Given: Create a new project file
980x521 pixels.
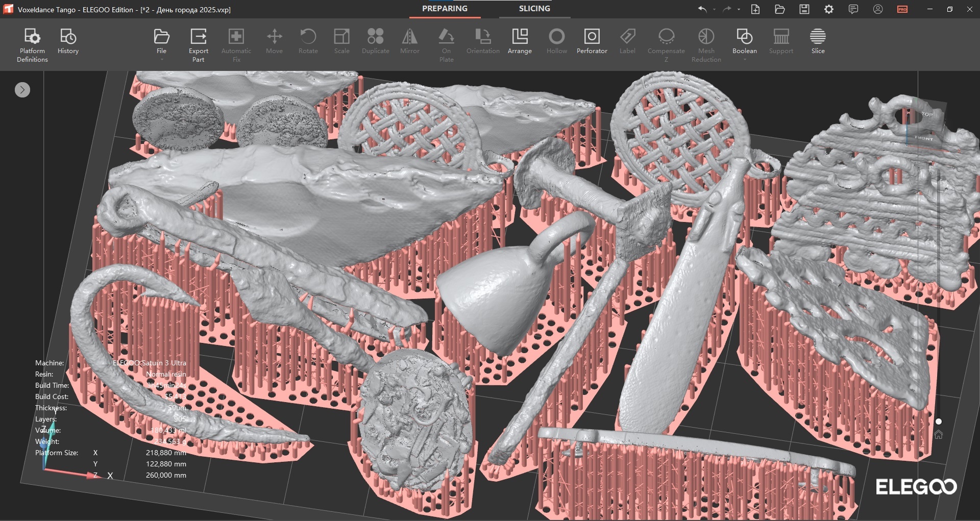Looking at the screenshot, I should (x=755, y=9).
